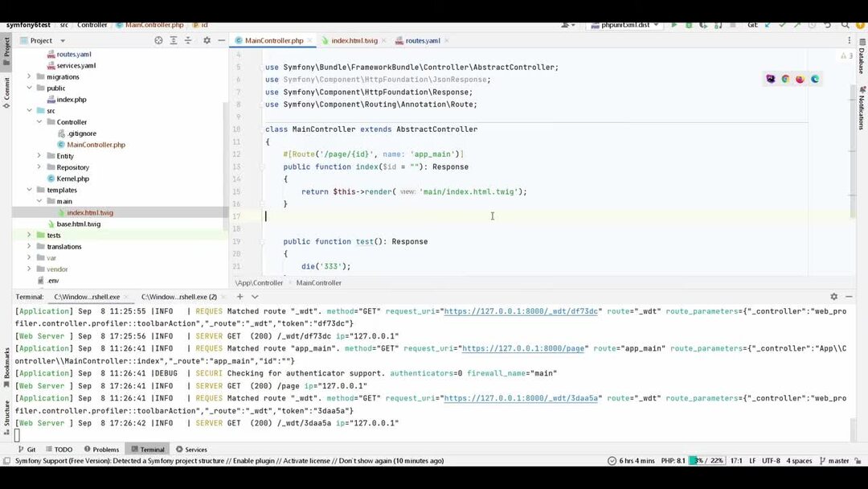
Task: Click the Git commit checkmark icon
Action: tap(782, 25)
